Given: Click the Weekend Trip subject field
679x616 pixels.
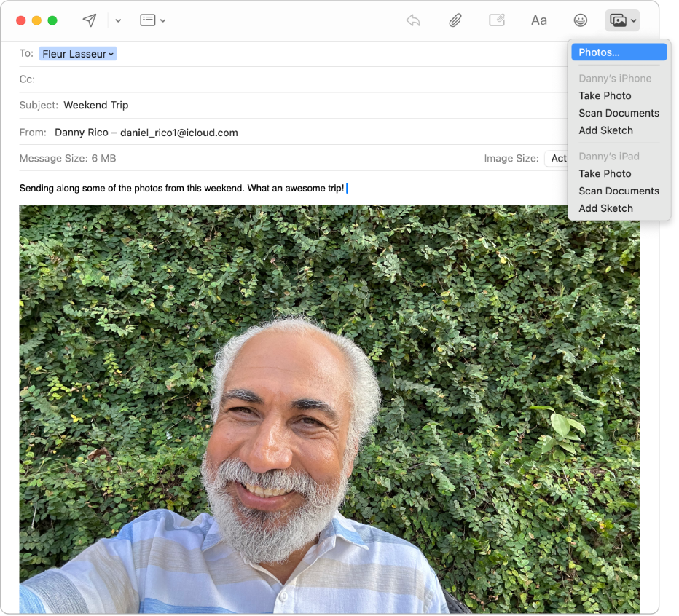Looking at the screenshot, I should [x=95, y=105].
